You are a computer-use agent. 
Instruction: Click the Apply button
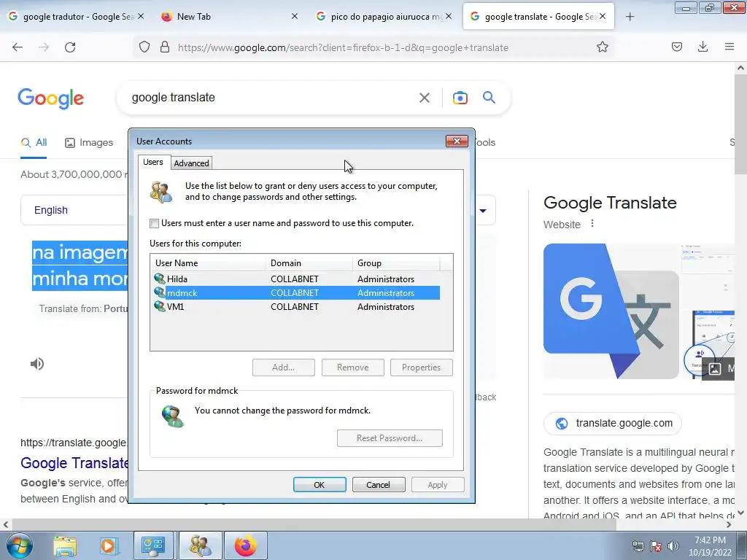coord(438,485)
